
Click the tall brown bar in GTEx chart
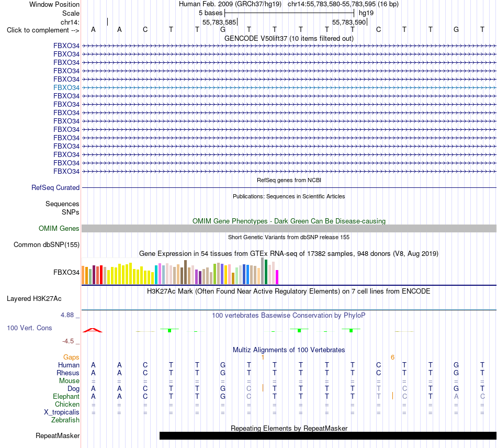coord(185,272)
